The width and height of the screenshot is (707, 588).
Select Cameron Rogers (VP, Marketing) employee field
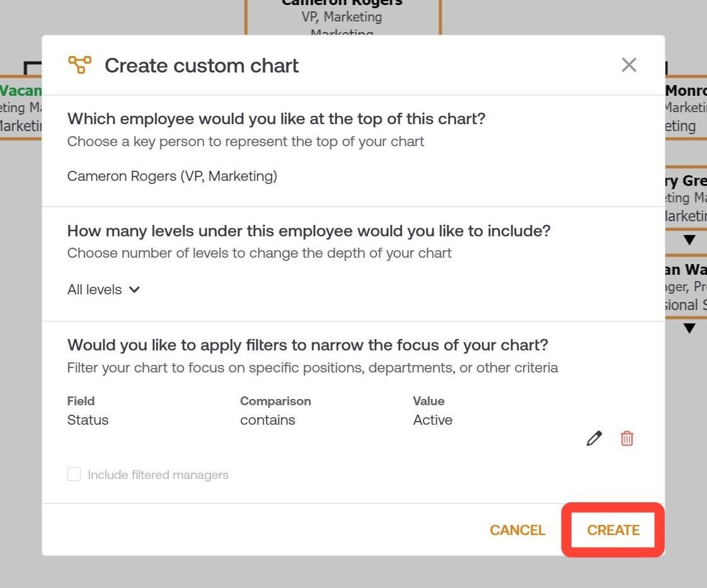coord(172,176)
